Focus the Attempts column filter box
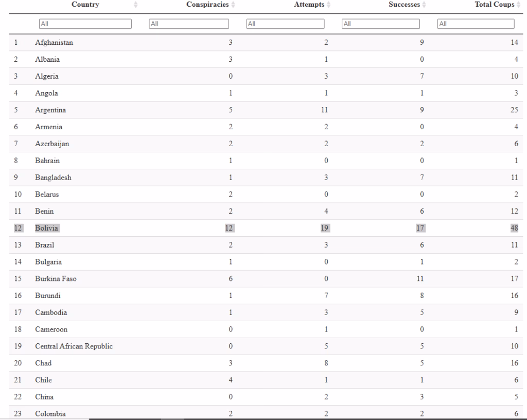This screenshot has width=527, height=420. [x=285, y=24]
